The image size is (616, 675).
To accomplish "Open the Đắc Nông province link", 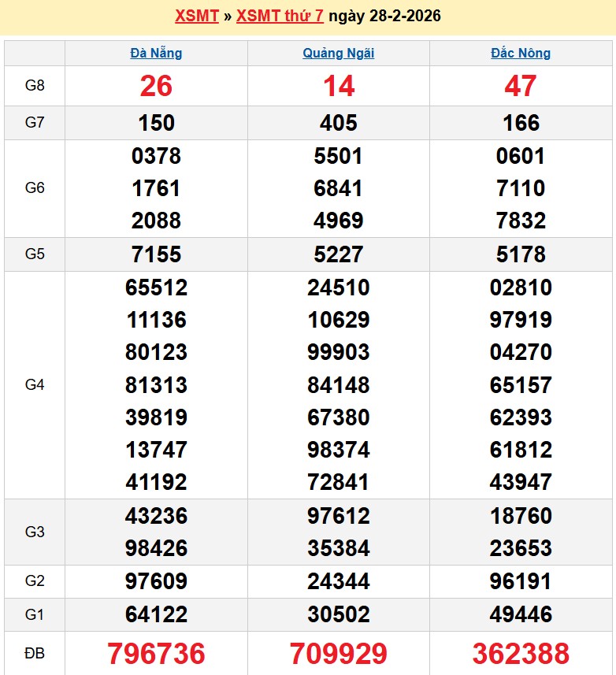I will (521, 54).
